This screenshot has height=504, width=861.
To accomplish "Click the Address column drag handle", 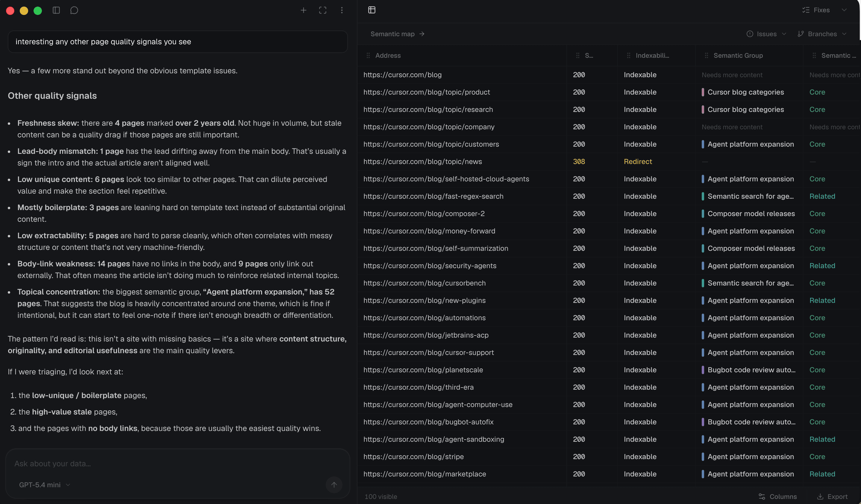I will (x=368, y=55).
